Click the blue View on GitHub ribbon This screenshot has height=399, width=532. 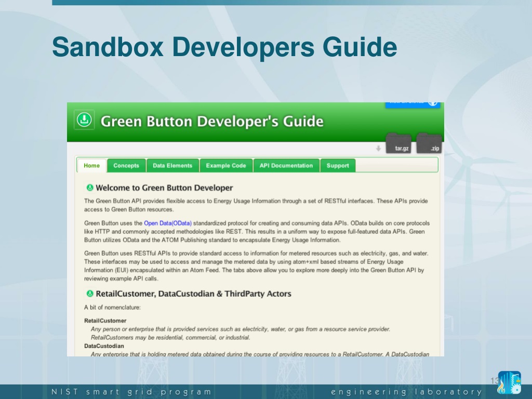[413, 104]
